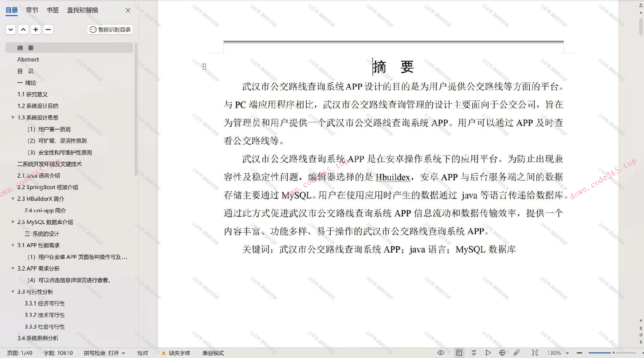
Task: Select the Abstract entry in the contents panel
Action: pyautogui.click(x=28, y=59)
